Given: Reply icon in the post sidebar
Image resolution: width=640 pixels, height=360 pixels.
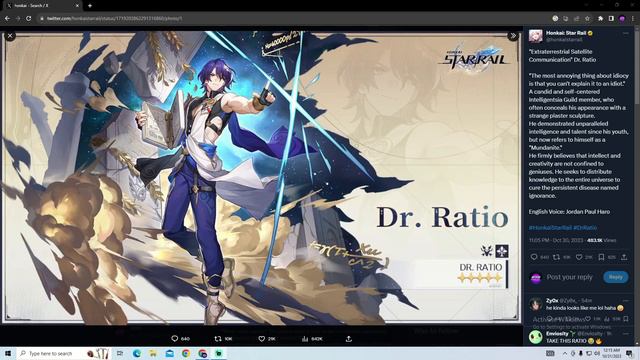Looking at the screenshot, I should pos(534,257).
